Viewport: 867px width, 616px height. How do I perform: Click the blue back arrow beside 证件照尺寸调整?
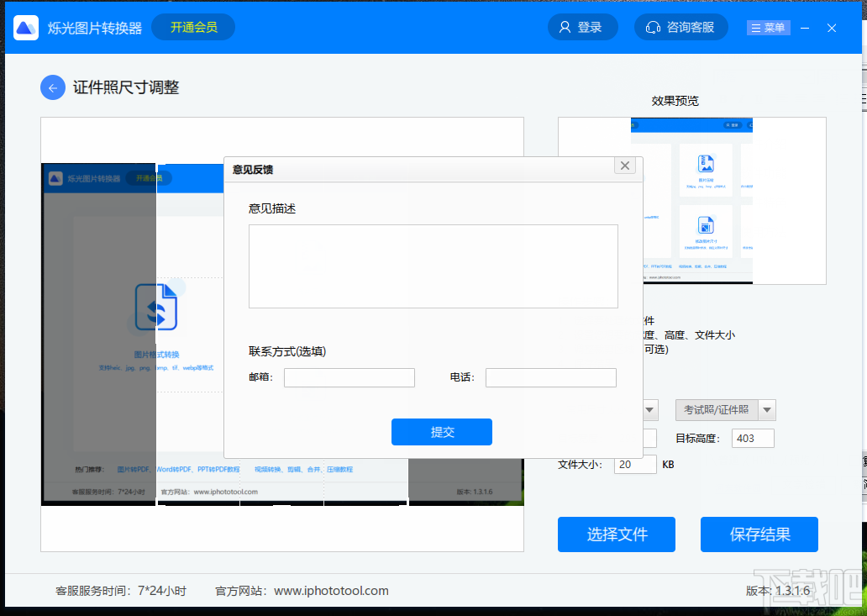pos(52,87)
